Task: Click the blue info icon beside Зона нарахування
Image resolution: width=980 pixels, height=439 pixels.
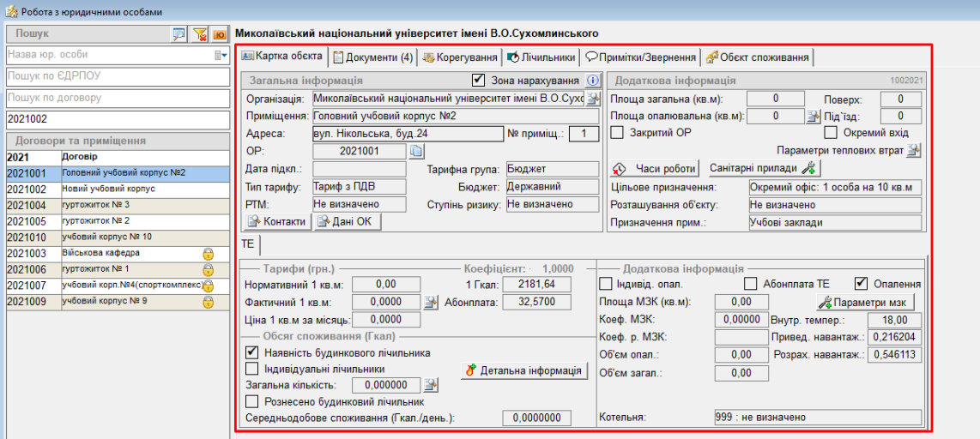Action: [x=592, y=80]
